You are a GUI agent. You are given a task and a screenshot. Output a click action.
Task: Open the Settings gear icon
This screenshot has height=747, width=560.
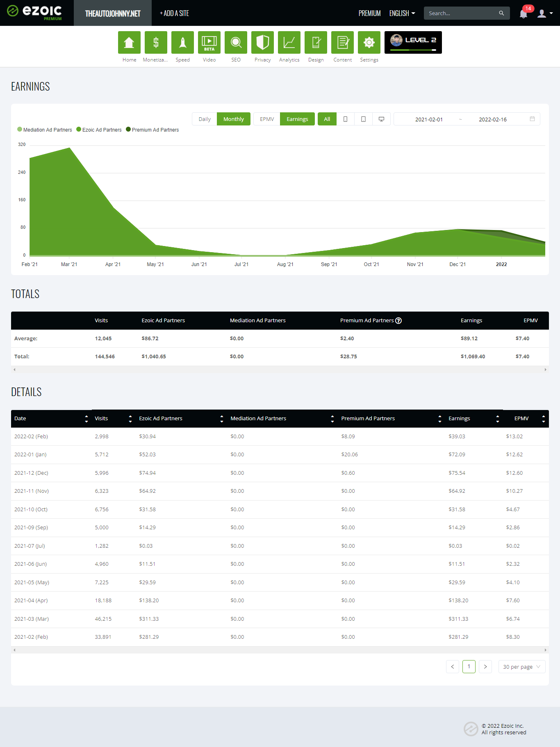coord(369,42)
